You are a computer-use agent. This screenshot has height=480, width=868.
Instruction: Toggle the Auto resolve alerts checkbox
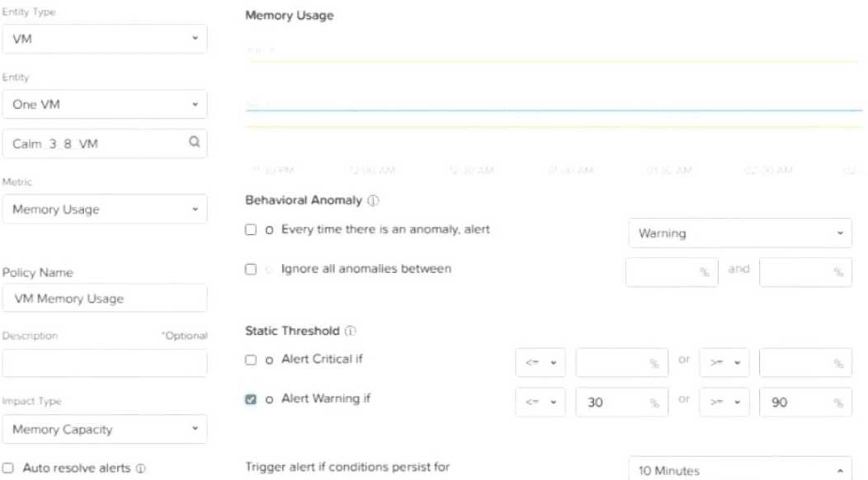7,468
